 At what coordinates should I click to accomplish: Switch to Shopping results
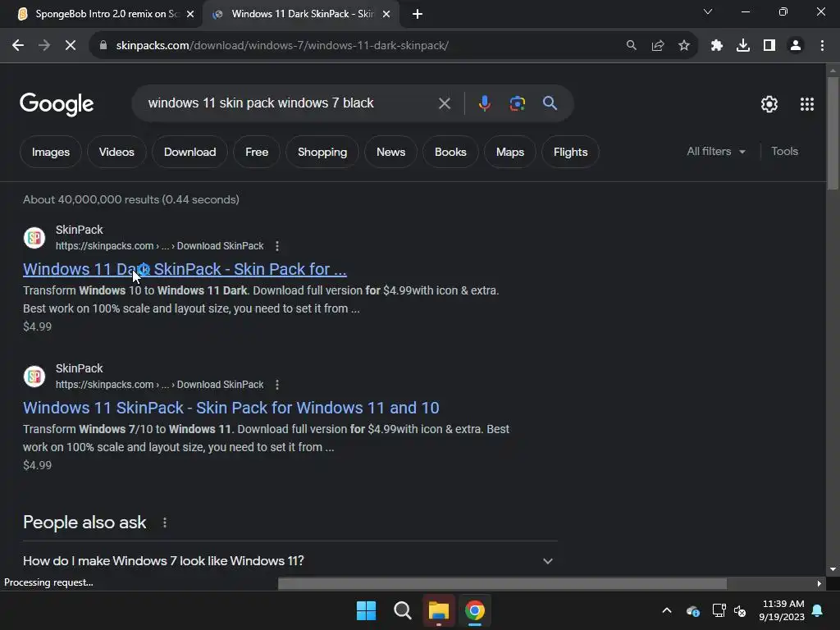pos(322,152)
